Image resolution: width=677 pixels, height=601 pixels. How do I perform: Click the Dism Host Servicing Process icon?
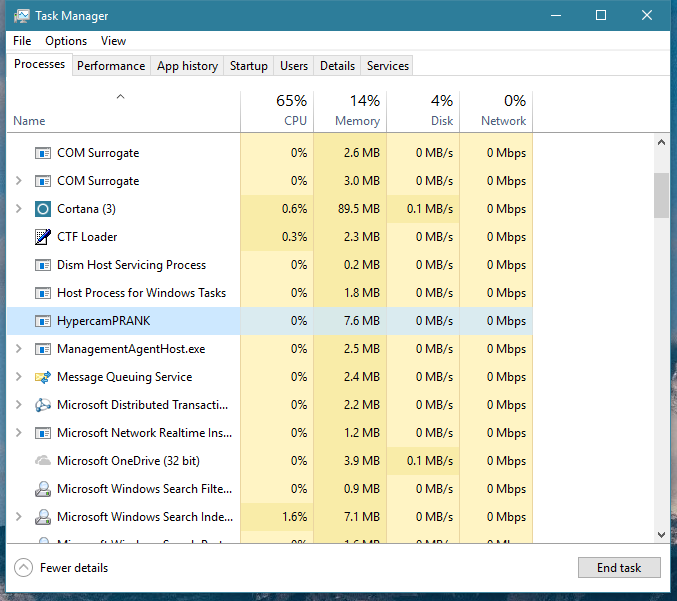43,265
